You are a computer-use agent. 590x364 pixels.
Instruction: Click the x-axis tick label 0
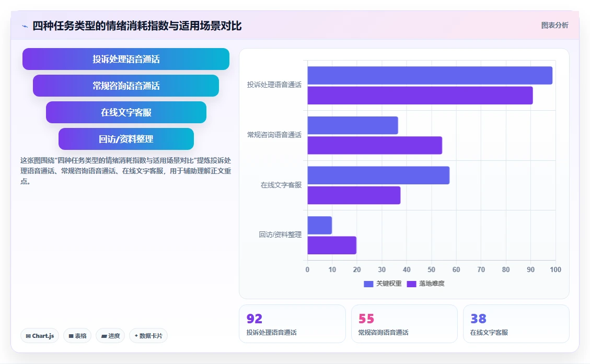(307, 269)
